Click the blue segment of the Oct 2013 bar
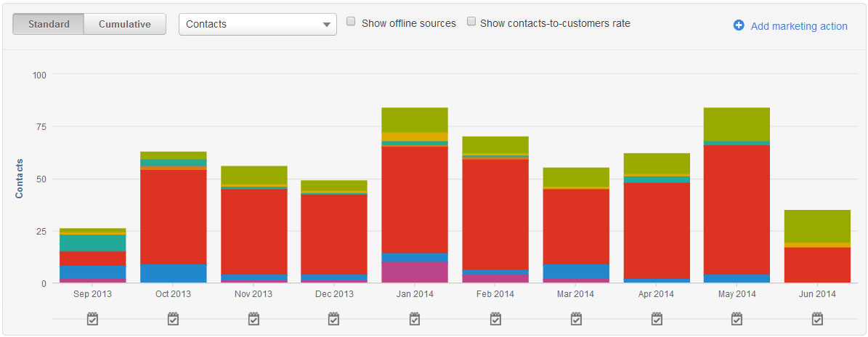The image size is (868, 337). tap(174, 273)
